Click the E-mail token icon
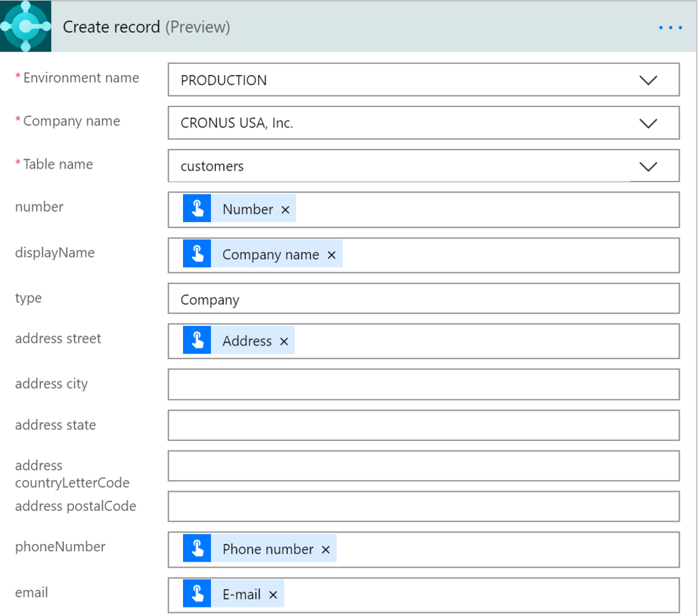This screenshot has height=616, width=698. point(197,593)
